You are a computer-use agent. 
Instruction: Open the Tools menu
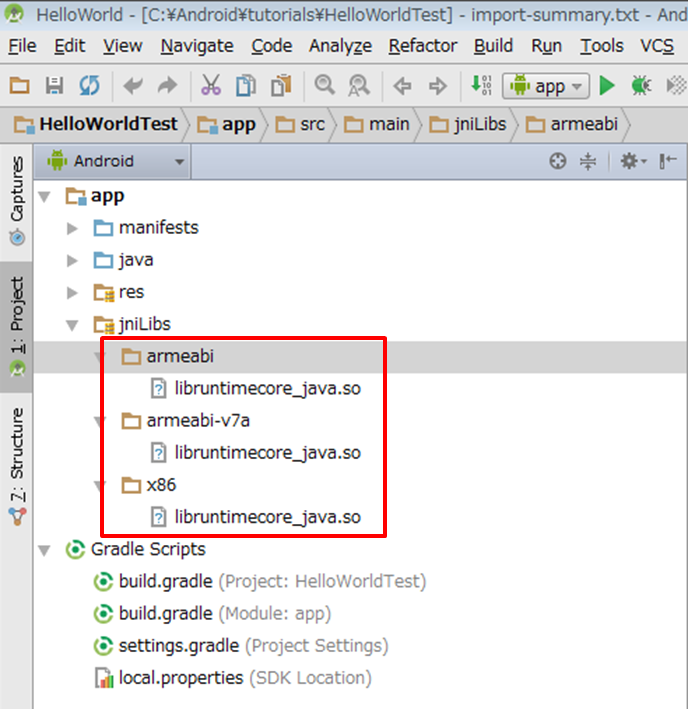pos(602,46)
